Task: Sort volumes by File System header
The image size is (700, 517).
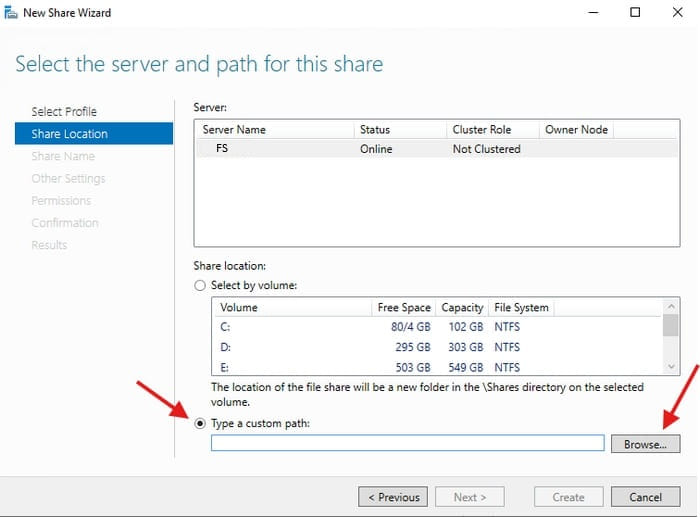Action: [x=521, y=308]
